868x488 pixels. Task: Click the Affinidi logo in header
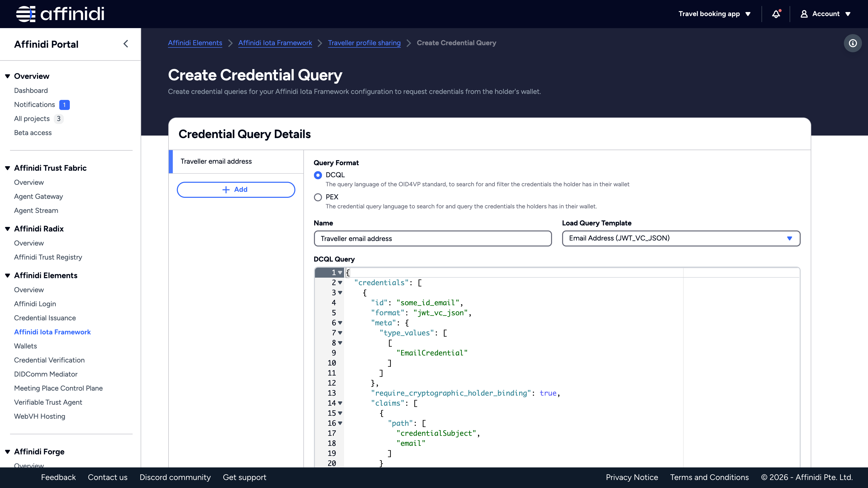coord(60,14)
